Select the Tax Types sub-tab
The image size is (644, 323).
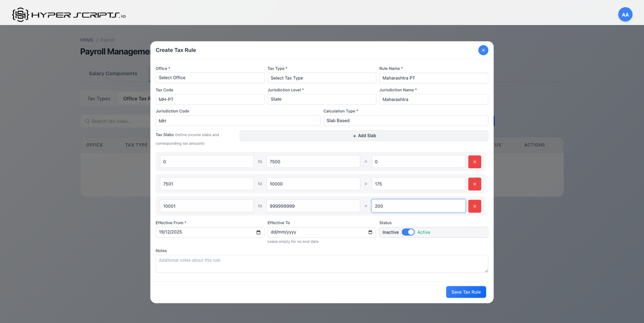(99, 99)
